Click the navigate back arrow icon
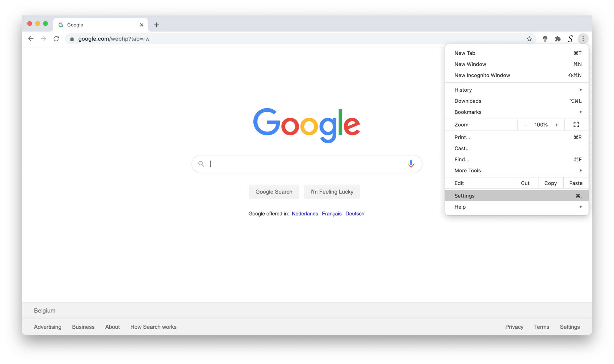This screenshot has width=614, height=364. tap(31, 39)
